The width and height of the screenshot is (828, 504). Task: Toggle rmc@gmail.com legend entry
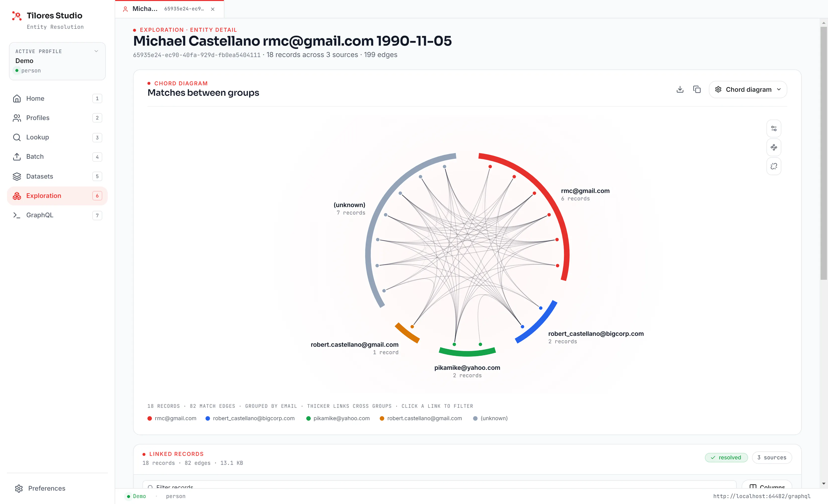click(172, 418)
